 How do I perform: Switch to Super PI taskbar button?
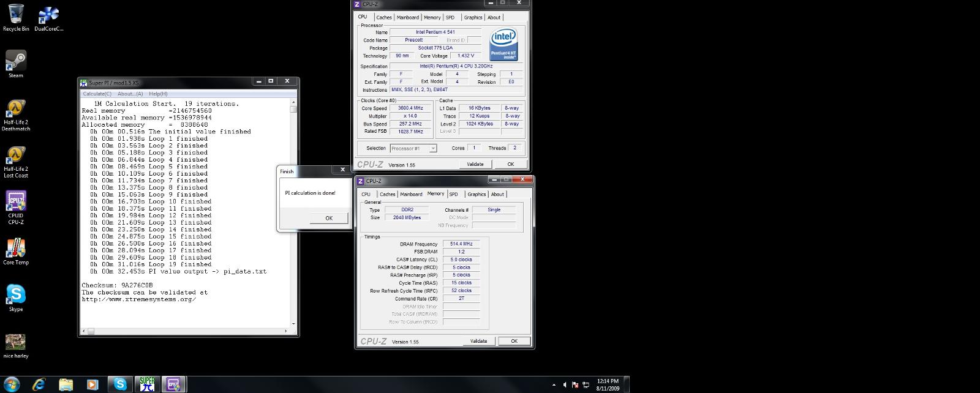pyautogui.click(x=147, y=384)
